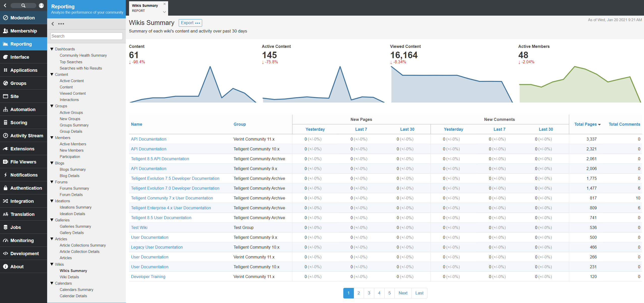Click the Moderation icon in the sidebar
Viewport: 644px width, 303px height.
5,18
